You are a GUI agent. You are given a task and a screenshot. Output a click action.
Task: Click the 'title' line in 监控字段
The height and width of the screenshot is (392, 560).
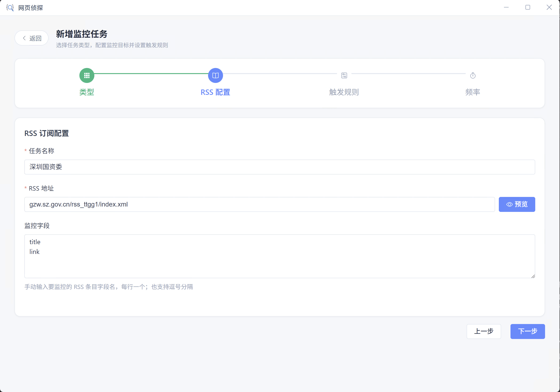click(x=35, y=242)
